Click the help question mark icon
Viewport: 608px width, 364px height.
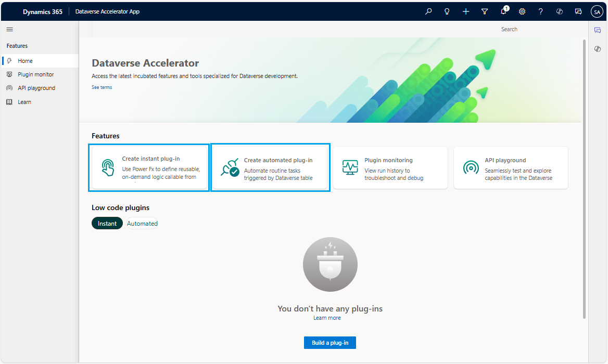[x=541, y=11]
